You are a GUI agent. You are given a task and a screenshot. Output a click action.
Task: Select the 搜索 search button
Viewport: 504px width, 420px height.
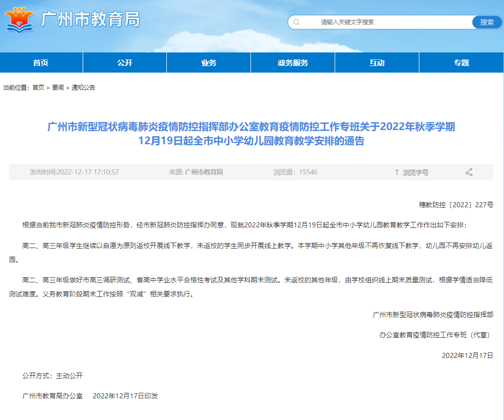pos(486,22)
